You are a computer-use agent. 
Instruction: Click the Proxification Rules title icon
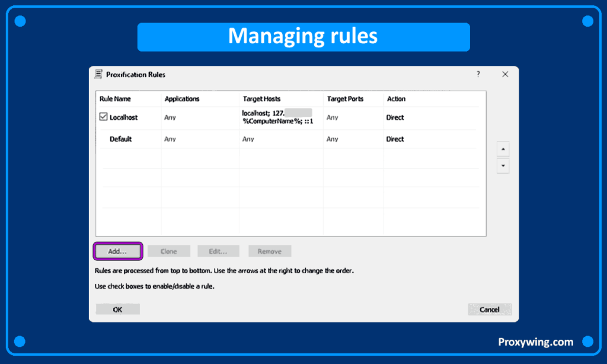pos(99,74)
